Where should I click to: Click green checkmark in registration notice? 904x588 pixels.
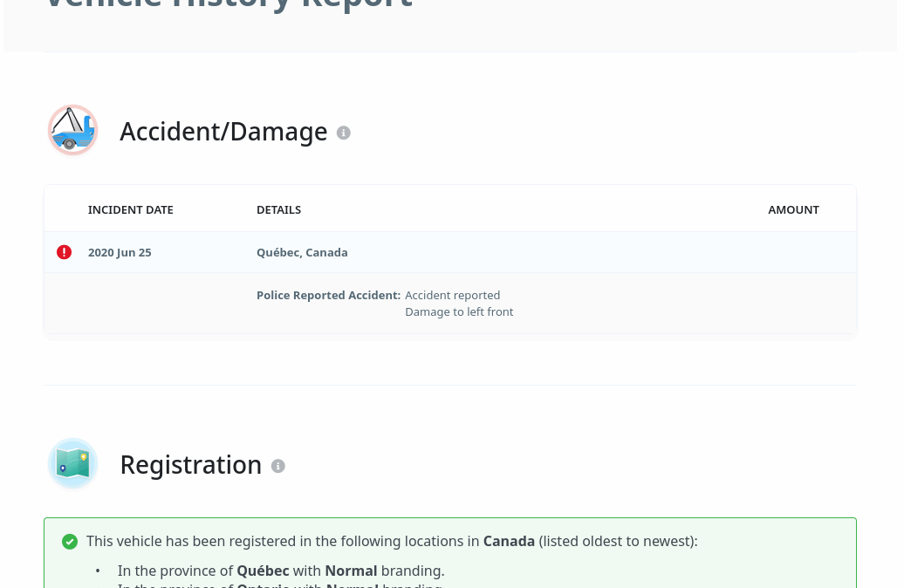pyautogui.click(x=70, y=542)
